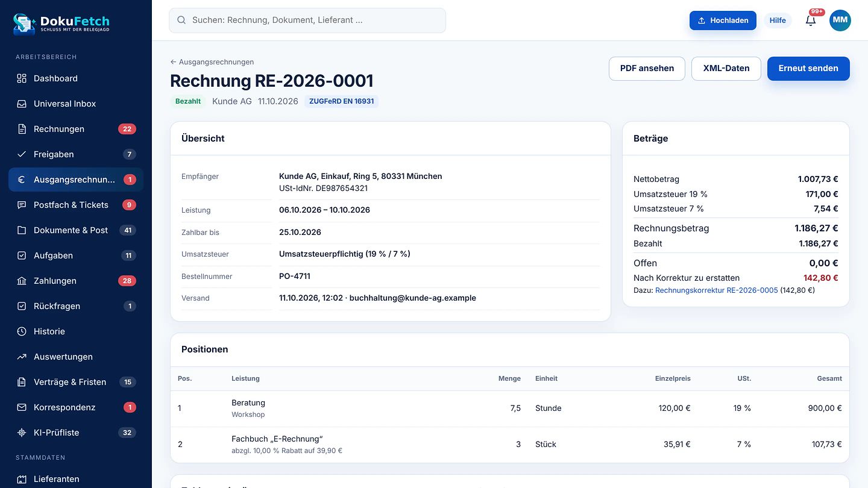Click Erneut senden

click(x=808, y=68)
